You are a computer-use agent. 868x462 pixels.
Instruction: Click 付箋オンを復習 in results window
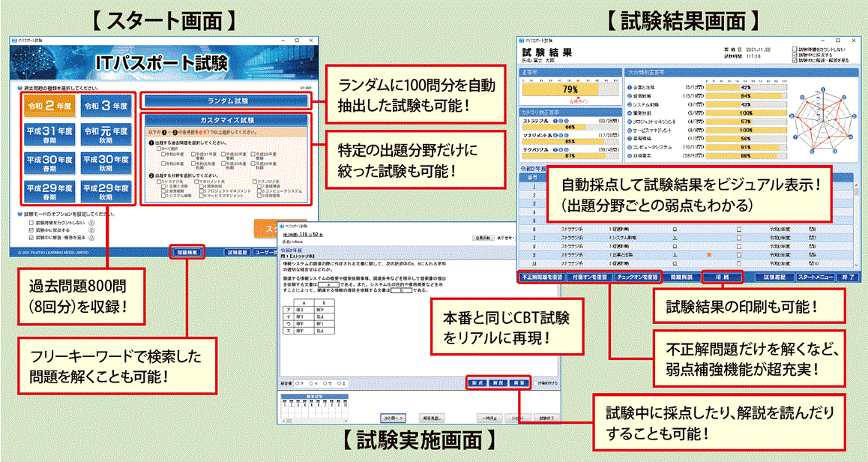[590, 277]
